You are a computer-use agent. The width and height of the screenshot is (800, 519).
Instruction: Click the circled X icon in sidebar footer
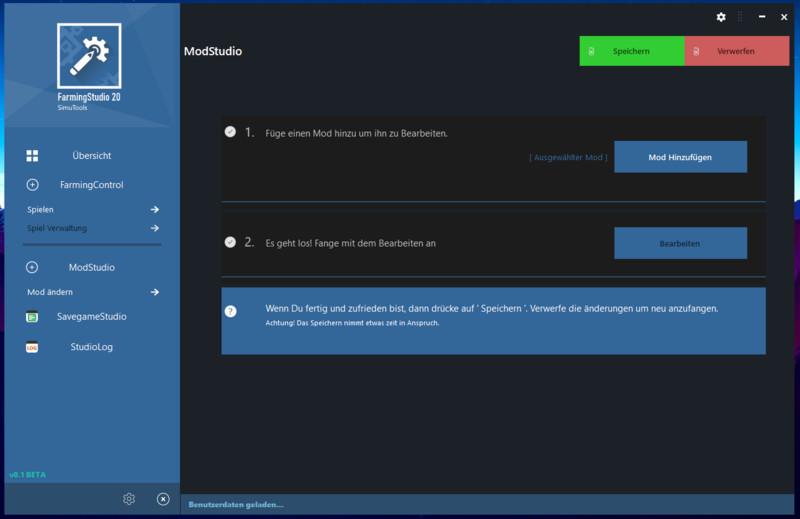pyautogui.click(x=163, y=499)
